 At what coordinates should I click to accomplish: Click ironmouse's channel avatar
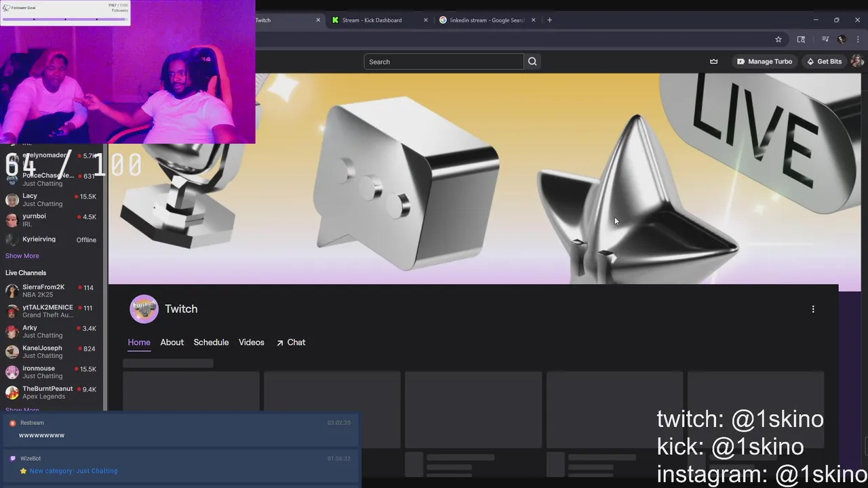tap(12, 372)
